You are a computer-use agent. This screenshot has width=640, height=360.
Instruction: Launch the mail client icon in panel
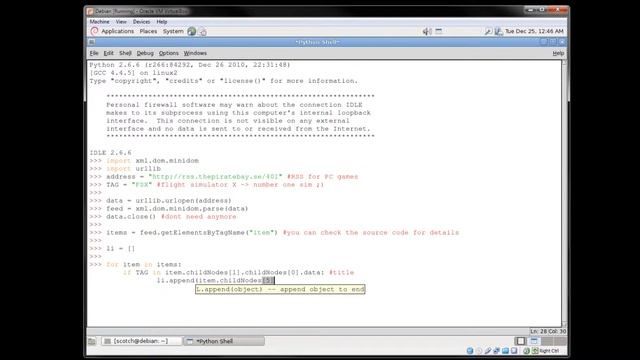(202, 31)
